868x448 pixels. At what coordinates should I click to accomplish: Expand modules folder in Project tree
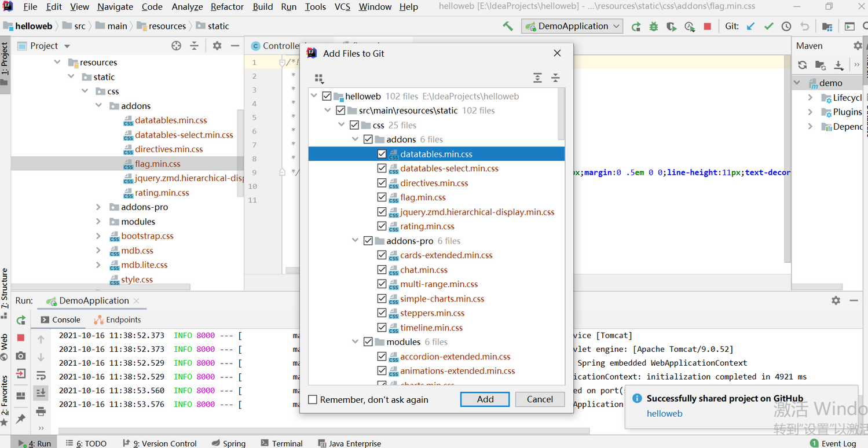pos(99,222)
